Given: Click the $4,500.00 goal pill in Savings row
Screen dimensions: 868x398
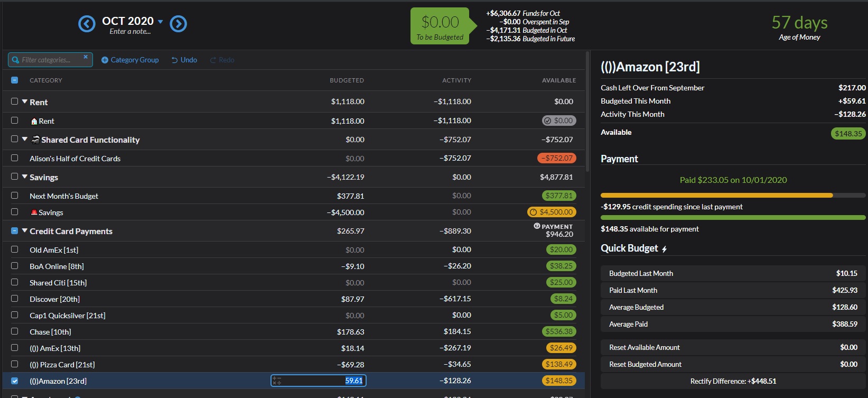Looking at the screenshot, I should (552, 212).
